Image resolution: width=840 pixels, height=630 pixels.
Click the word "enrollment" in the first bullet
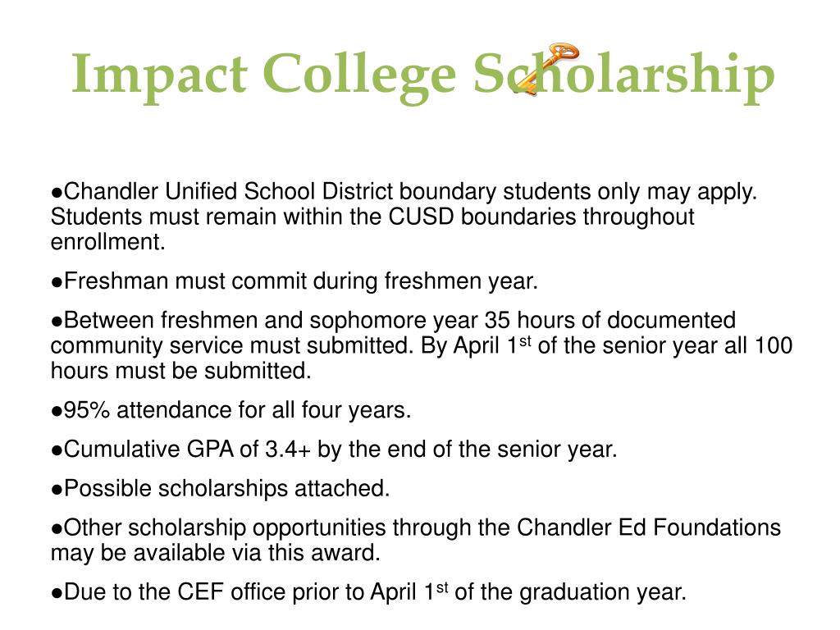point(107,242)
